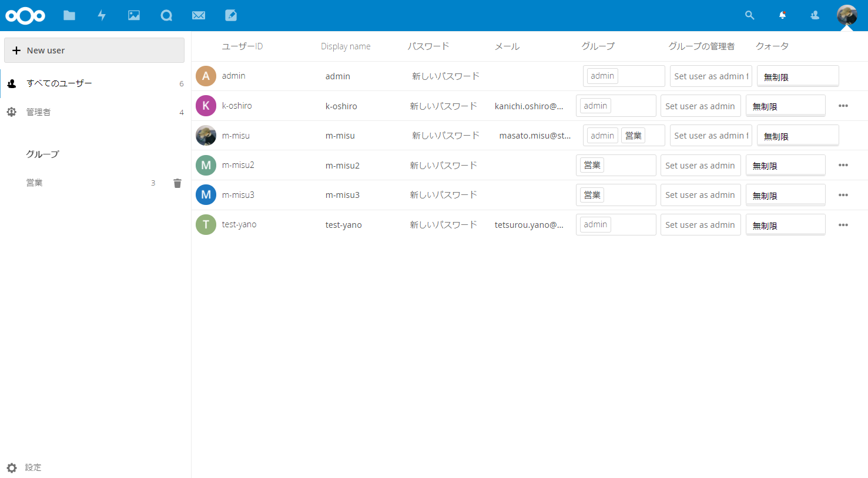Open more actions for m-misu3 row
868x478 pixels.
(x=843, y=195)
